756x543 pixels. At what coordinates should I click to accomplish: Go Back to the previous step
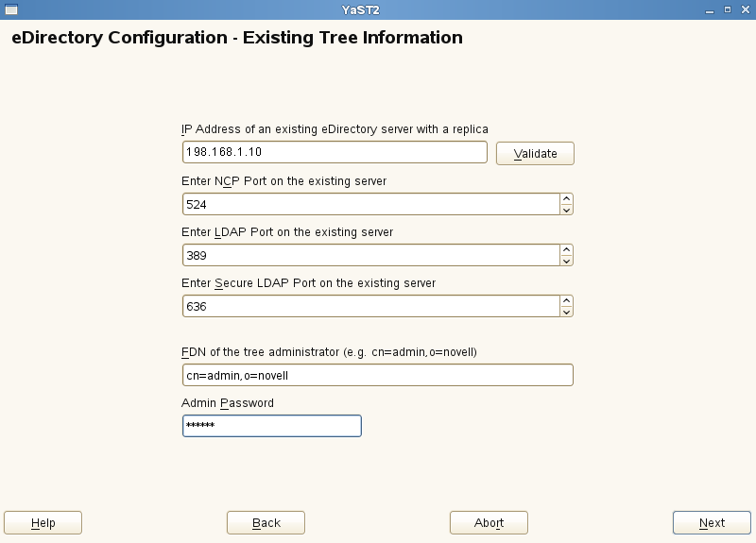[266, 523]
